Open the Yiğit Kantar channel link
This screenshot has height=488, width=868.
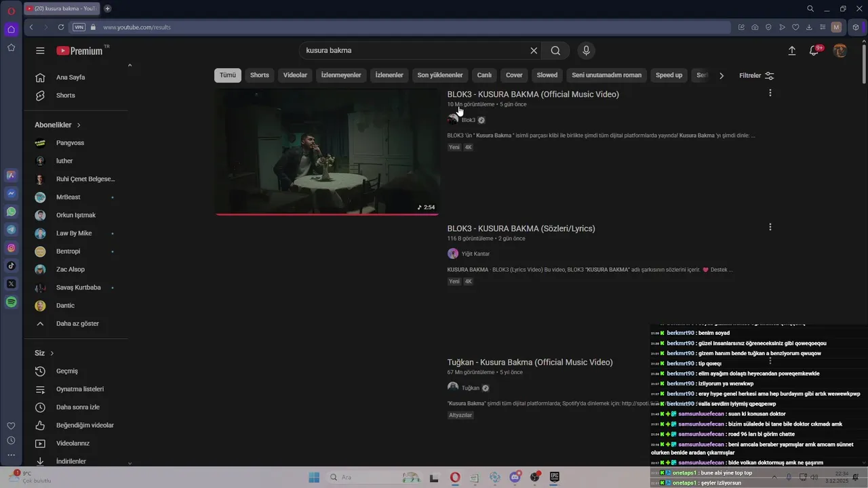(x=475, y=254)
